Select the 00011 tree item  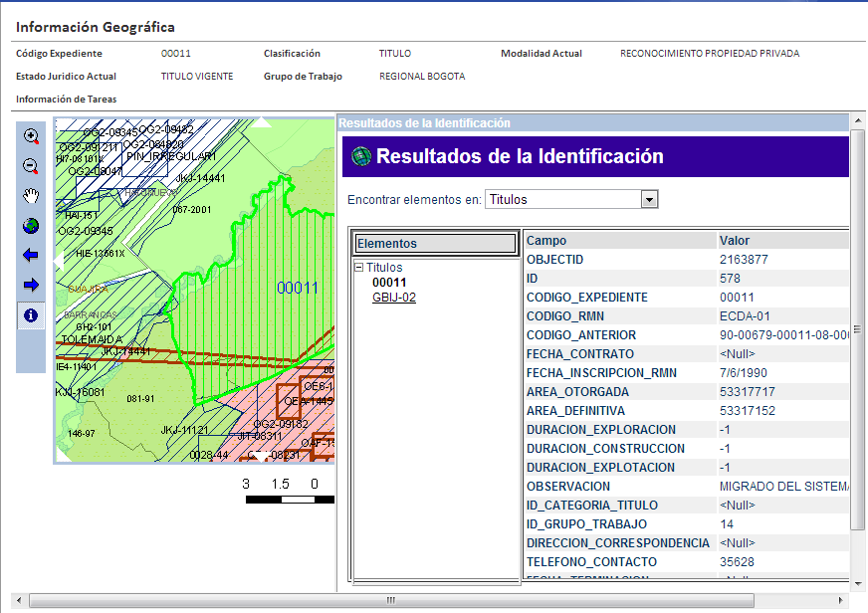point(389,283)
